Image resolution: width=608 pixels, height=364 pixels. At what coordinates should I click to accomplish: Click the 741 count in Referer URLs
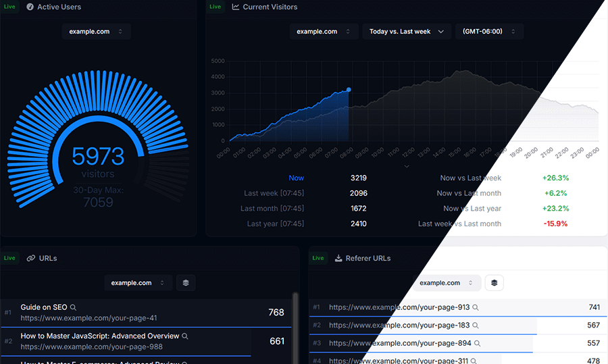coord(594,307)
